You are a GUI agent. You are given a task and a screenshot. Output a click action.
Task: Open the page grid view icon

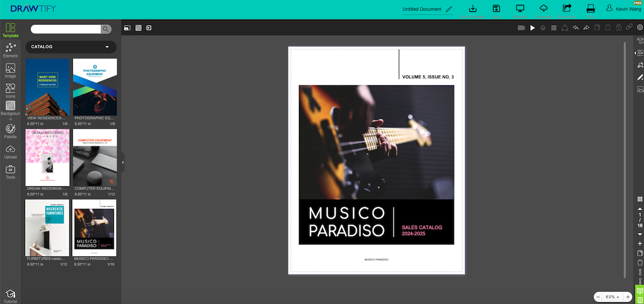click(639, 199)
